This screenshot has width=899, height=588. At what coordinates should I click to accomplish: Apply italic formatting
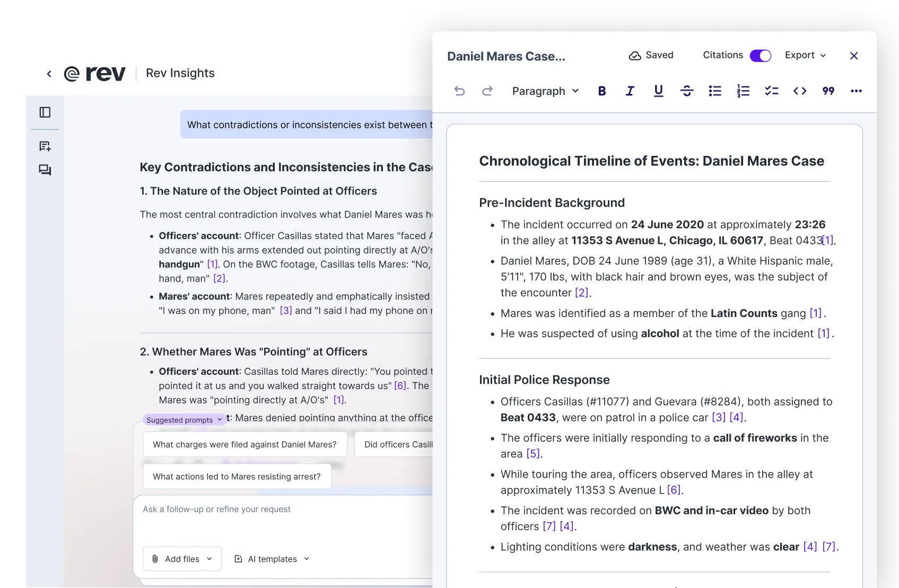(x=630, y=91)
